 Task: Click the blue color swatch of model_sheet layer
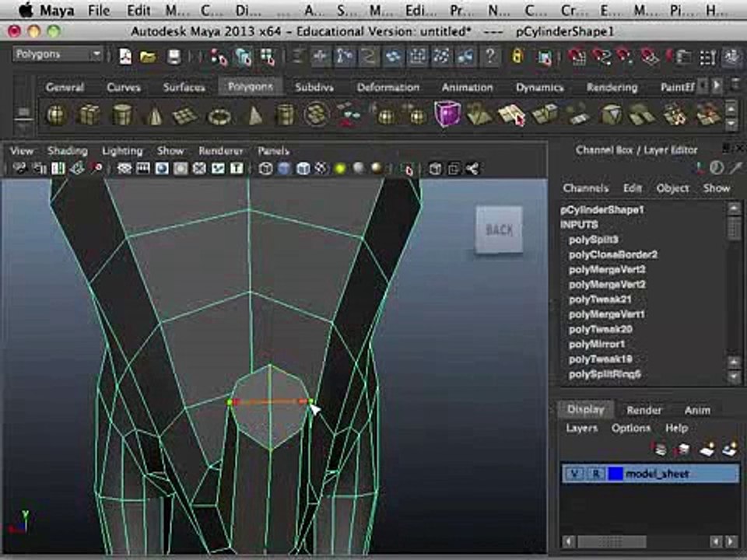tap(616, 474)
